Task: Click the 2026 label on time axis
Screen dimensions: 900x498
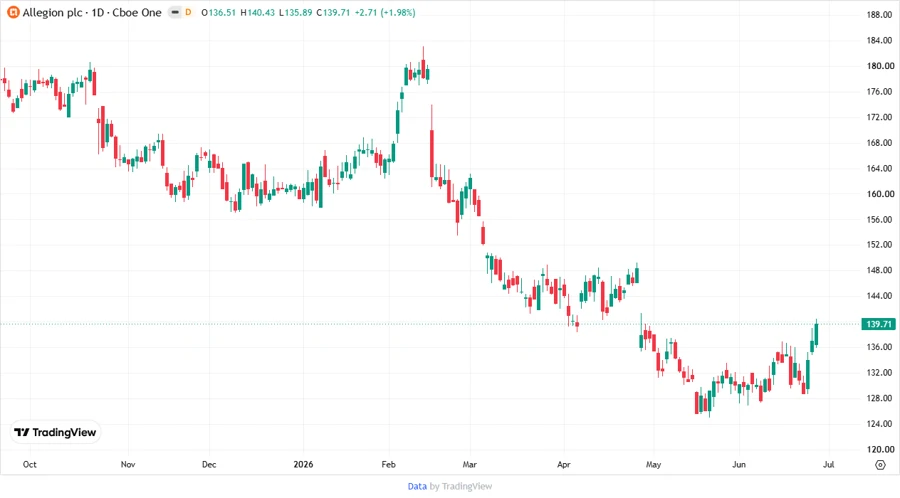Action: click(303, 465)
